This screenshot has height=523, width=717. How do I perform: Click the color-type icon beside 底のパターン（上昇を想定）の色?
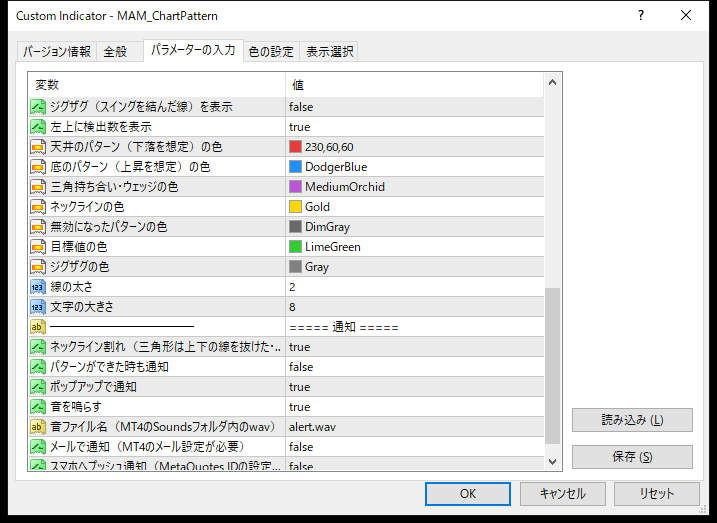[x=38, y=167]
